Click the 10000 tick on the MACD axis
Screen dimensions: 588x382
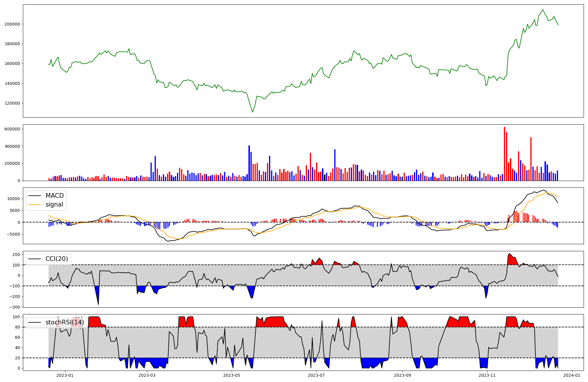[x=13, y=199]
